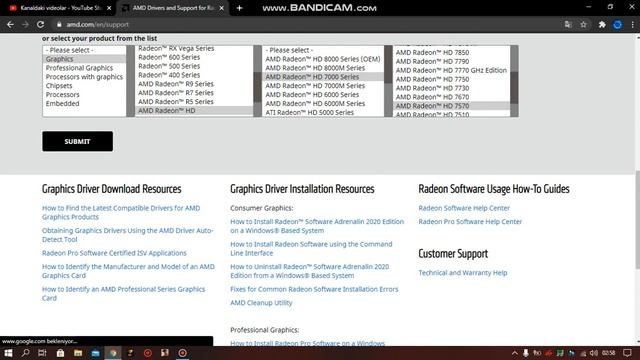Click the fourth list's scrollbar thumb
640x360 pixels.
tap(514, 88)
